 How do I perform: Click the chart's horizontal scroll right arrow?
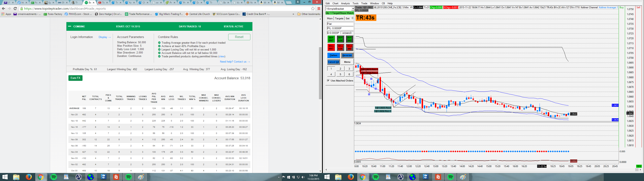pyautogui.click(x=640, y=170)
